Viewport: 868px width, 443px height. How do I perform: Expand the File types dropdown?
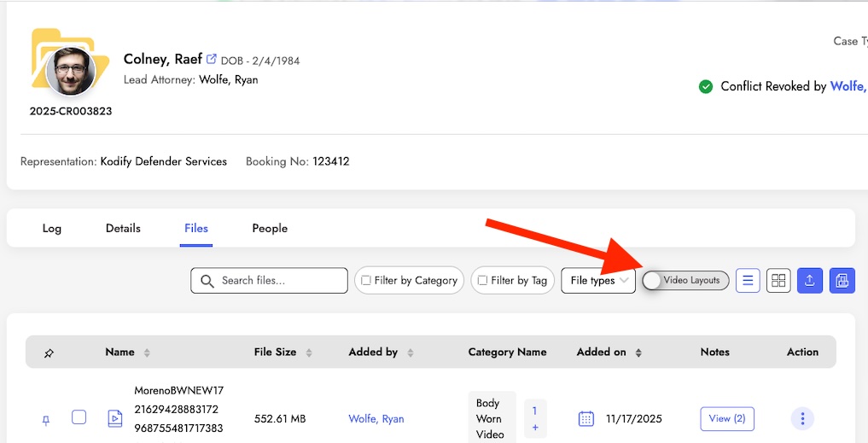coord(597,281)
